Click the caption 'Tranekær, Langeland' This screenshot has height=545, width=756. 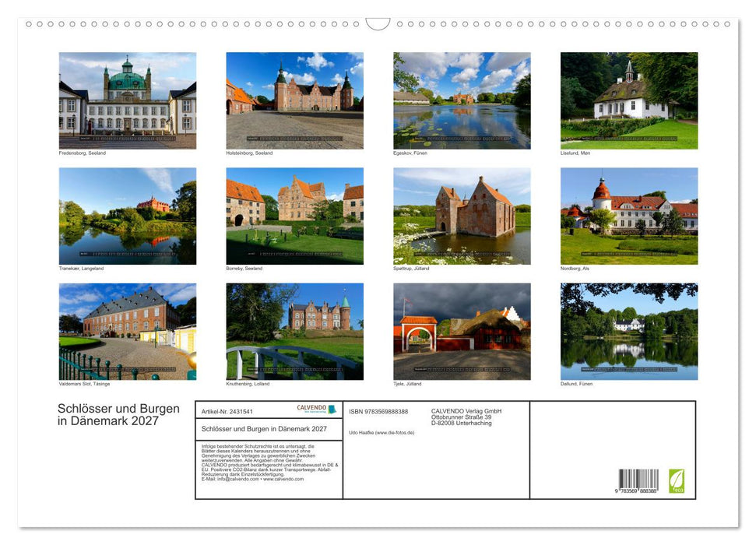81,268
